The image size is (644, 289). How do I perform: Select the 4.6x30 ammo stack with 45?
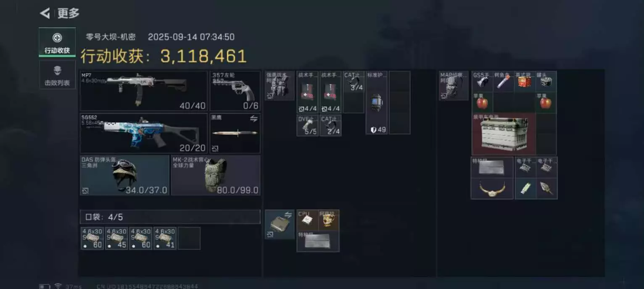pyautogui.click(x=116, y=238)
